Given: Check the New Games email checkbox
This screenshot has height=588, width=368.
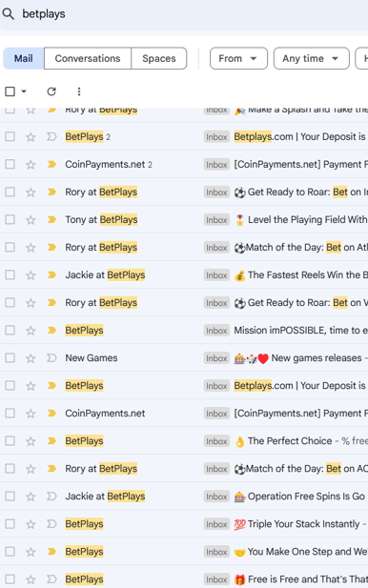Looking at the screenshot, I should pyautogui.click(x=10, y=358).
